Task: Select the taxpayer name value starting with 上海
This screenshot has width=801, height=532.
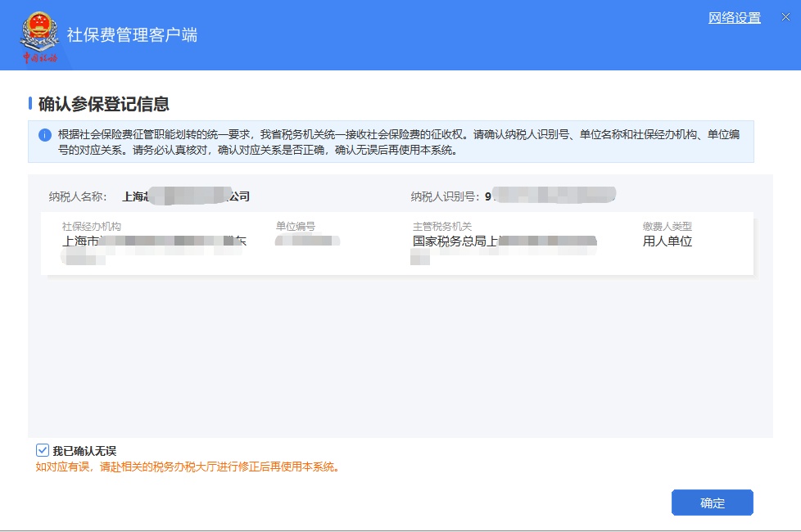Action: point(185,196)
